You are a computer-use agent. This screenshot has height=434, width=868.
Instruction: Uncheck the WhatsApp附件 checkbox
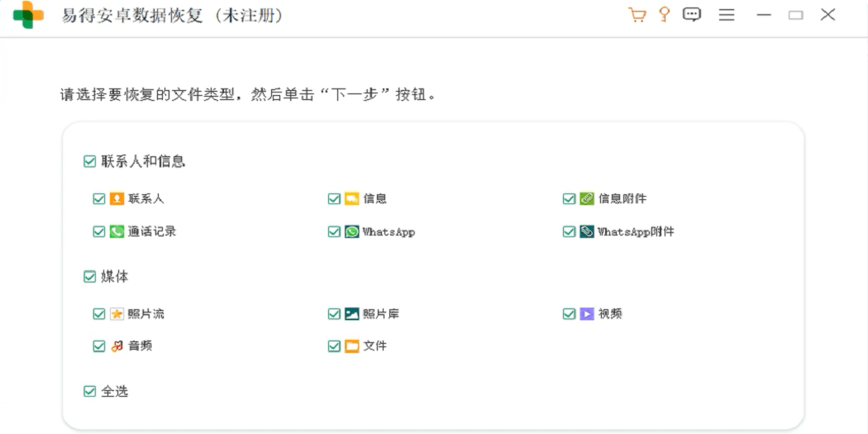click(x=569, y=231)
